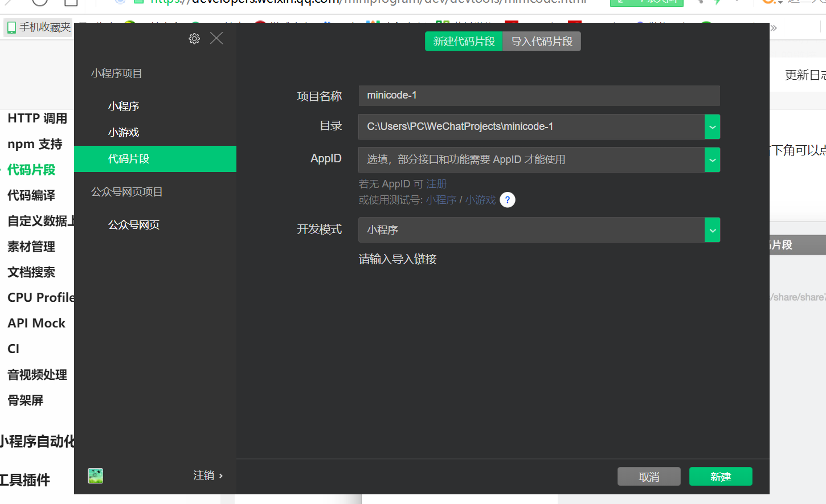Click 更新日志 on the webpage
The height and width of the screenshot is (504, 826).
tap(805, 75)
